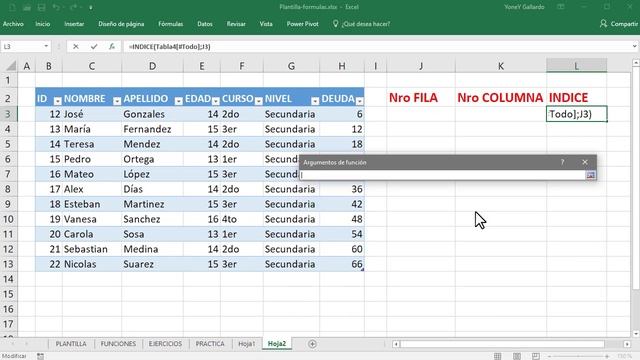
Task: Click the Undo arrow in title bar
Action: pos(56,7)
